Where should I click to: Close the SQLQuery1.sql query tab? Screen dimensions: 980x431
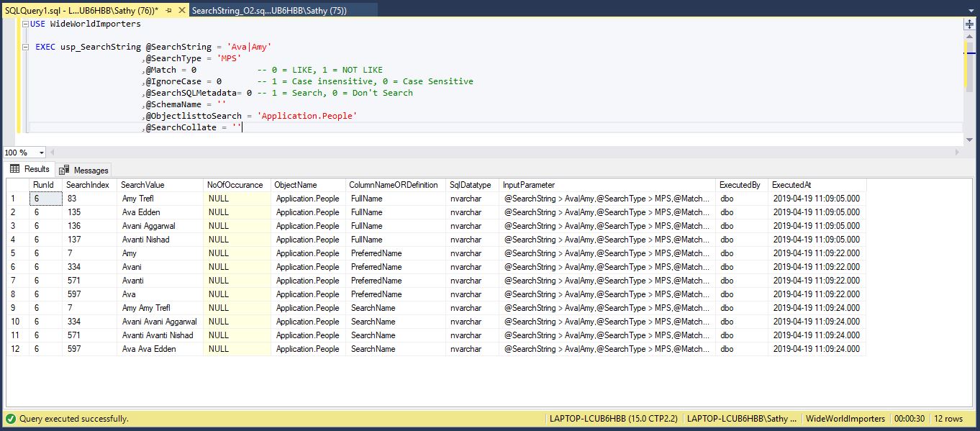pos(181,11)
